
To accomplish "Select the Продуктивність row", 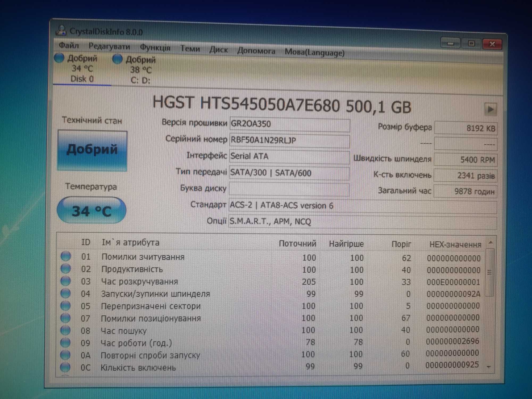I will 271,269.
